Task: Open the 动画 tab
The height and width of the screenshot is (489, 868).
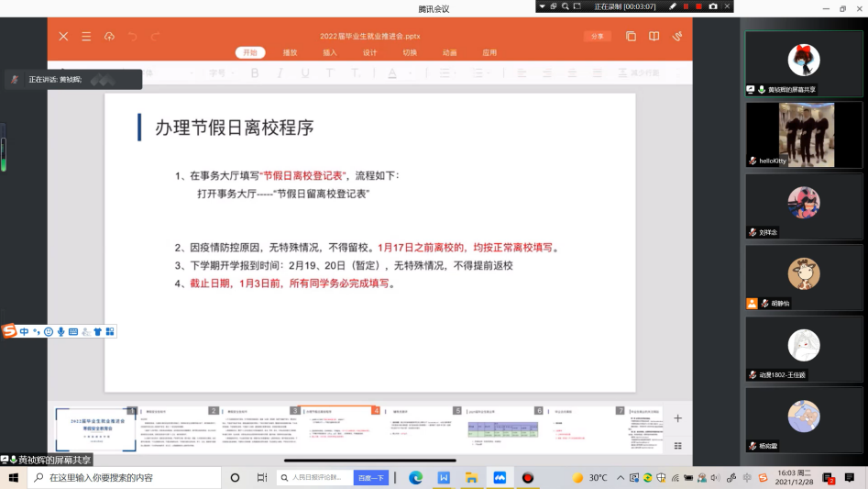Action: [x=449, y=52]
